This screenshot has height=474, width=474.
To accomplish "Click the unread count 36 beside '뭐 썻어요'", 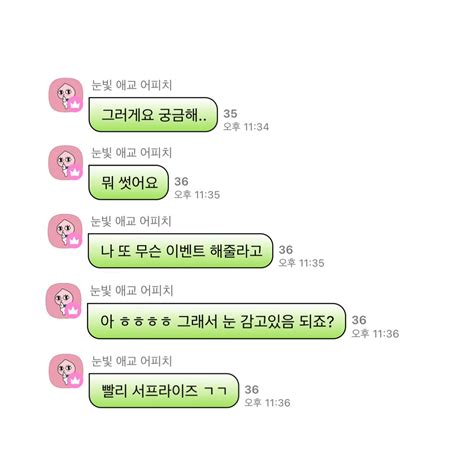I will pyautogui.click(x=181, y=182).
